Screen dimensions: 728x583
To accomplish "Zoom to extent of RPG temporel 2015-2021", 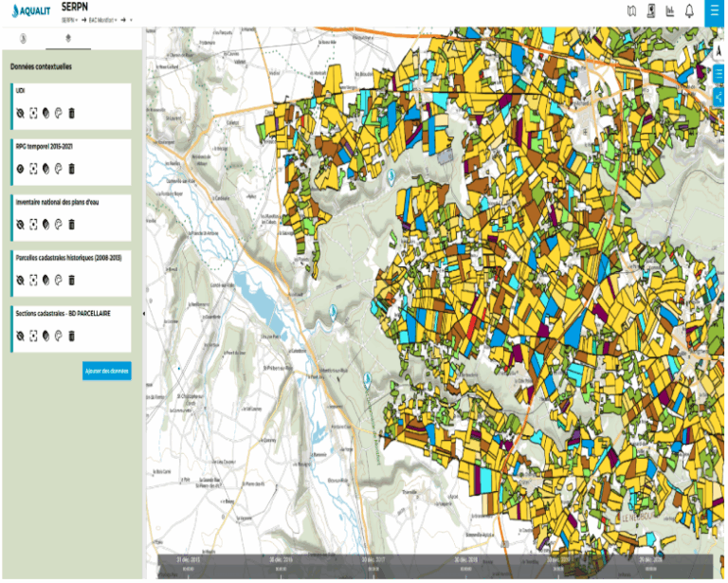I will pos(33,169).
